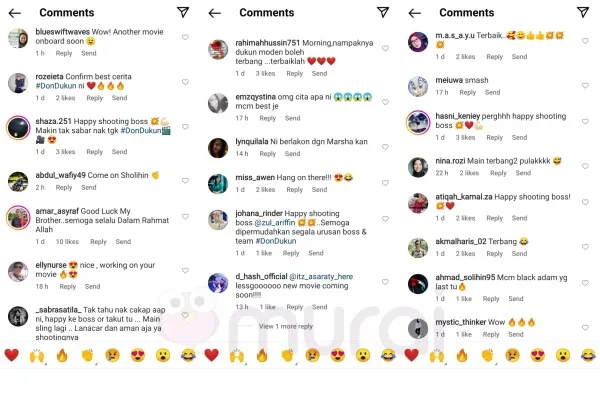Open the send icon in the third Comments header
Viewport: 600px width, 400px height.
(x=583, y=12)
